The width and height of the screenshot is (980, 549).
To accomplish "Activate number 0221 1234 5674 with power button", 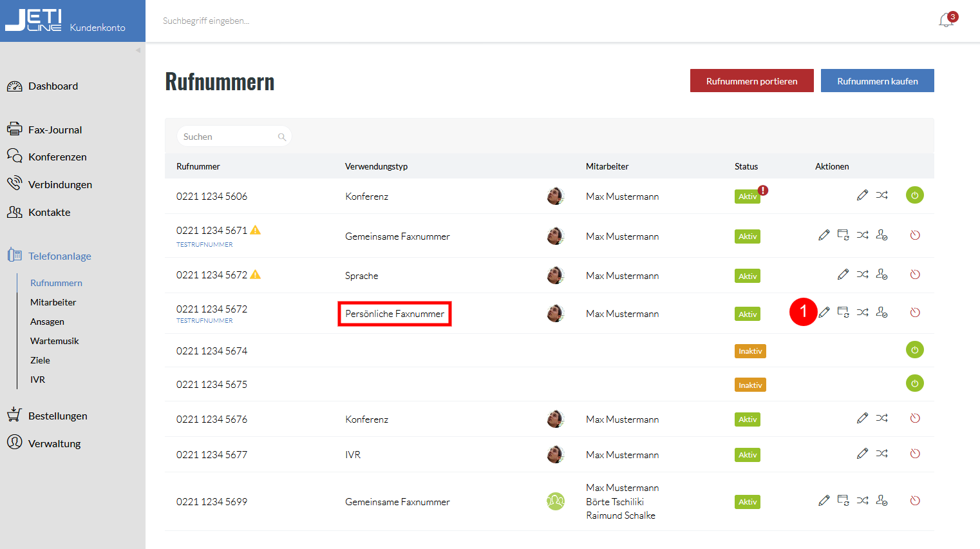I will point(914,350).
